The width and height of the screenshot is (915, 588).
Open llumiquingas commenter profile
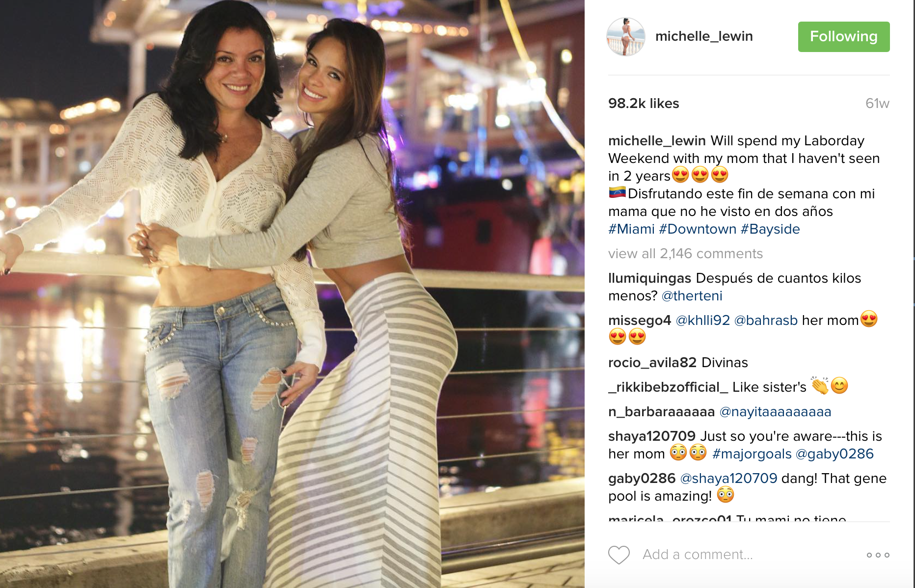[x=649, y=278]
